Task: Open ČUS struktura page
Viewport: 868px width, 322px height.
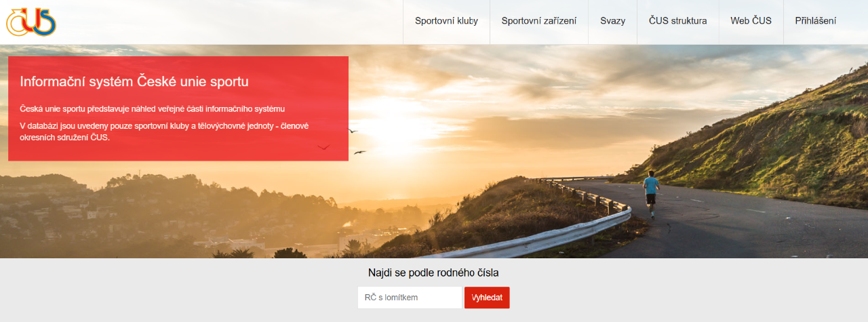Action: coord(677,21)
